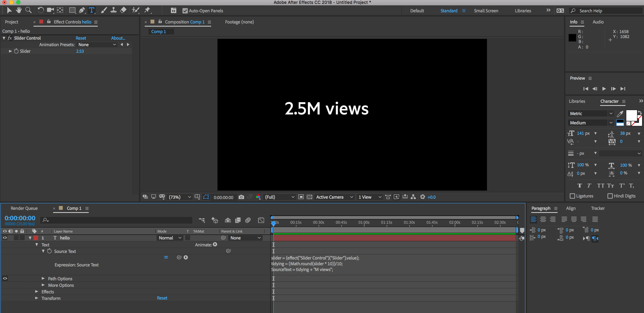The height and width of the screenshot is (313, 644).
Task: Click Reset on Slider Control effect
Action: click(x=81, y=38)
